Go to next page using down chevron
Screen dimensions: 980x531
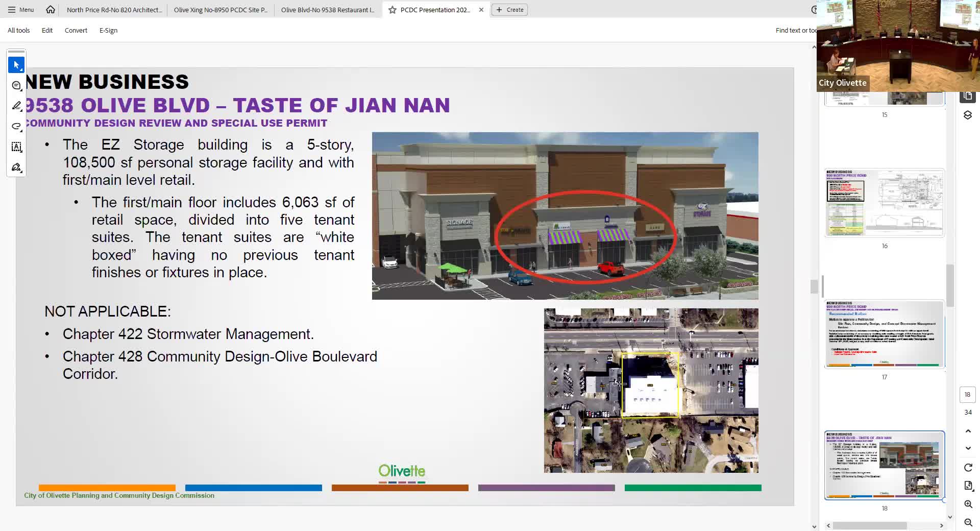968,448
